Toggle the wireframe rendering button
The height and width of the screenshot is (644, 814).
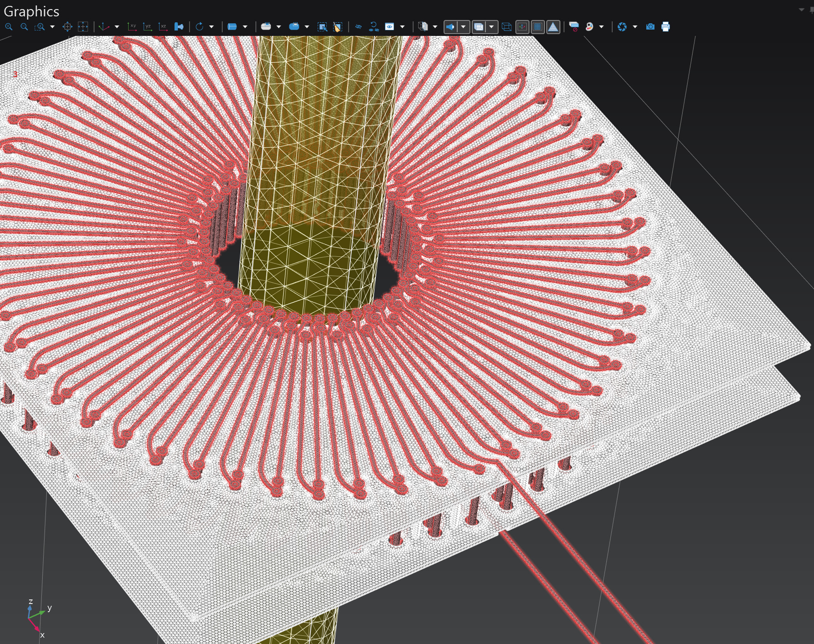pyautogui.click(x=507, y=27)
